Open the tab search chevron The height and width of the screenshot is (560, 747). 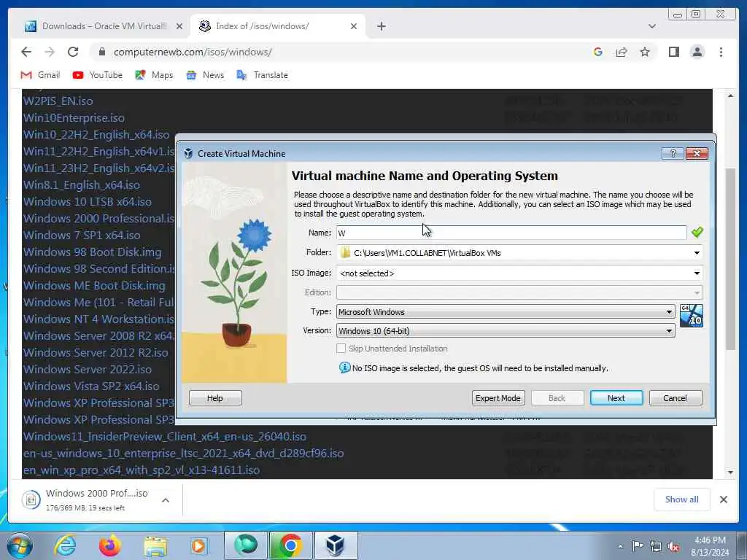coord(652,26)
